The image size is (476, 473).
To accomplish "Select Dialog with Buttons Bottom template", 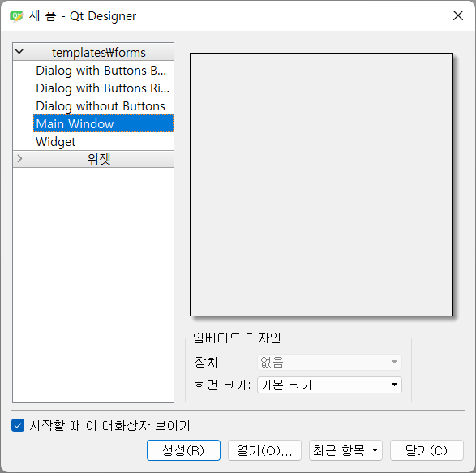I will click(103, 71).
